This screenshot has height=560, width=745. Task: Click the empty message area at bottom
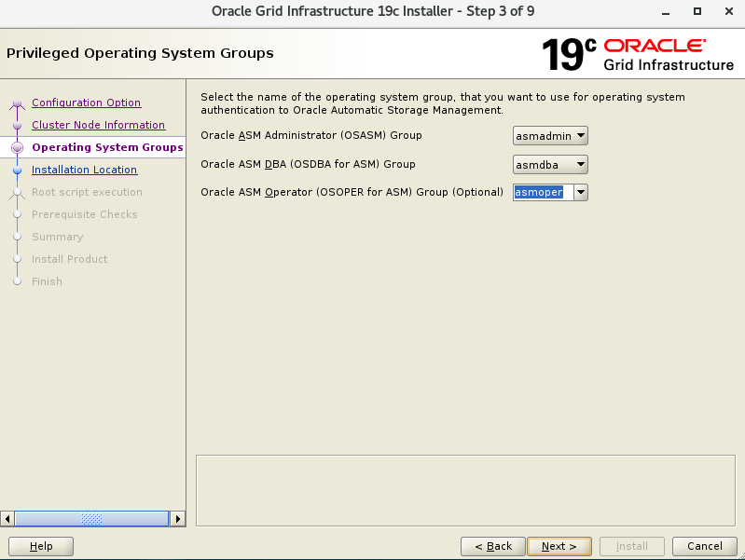[465, 491]
